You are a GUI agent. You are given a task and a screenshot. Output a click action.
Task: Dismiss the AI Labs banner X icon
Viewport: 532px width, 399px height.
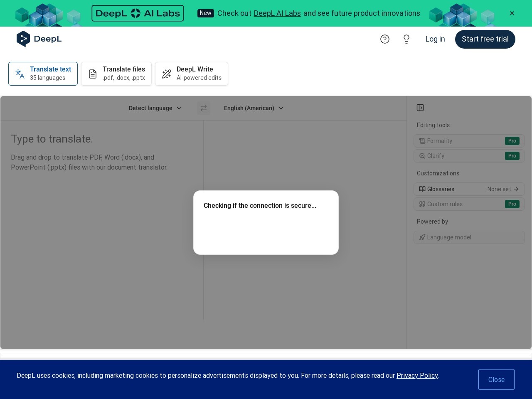[x=512, y=13]
